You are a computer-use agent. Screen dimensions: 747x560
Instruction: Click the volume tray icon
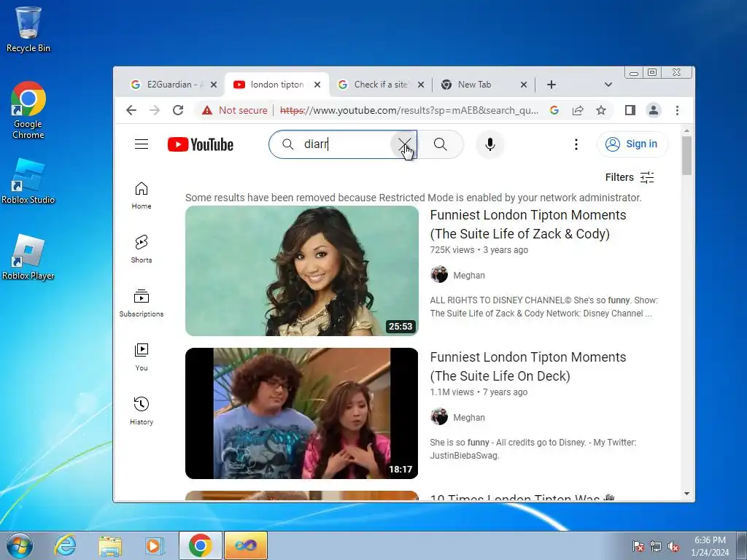[x=673, y=546]
